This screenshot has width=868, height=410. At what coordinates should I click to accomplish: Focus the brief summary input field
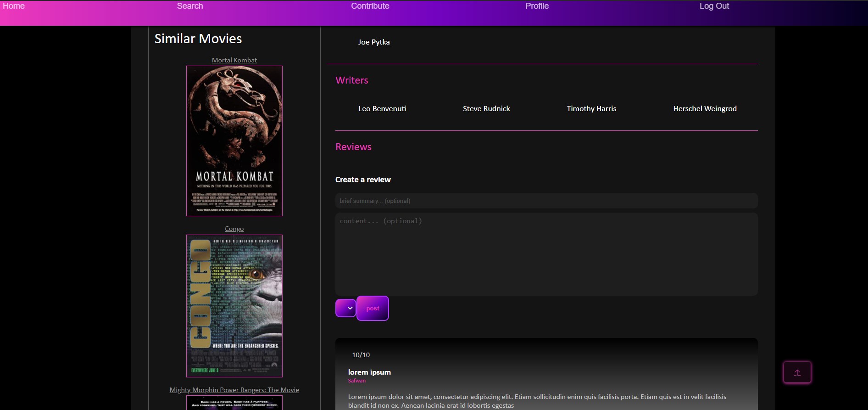[x=546, y=201]
